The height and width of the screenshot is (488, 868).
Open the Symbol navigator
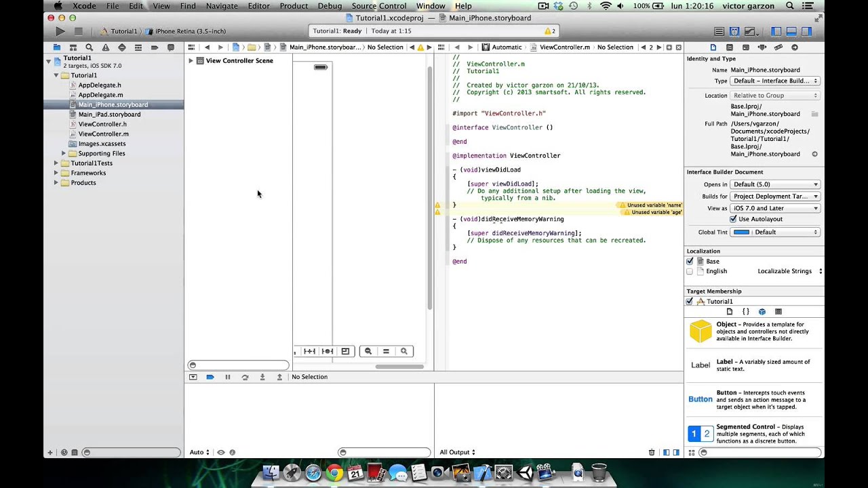pyautogui.click(x=73, y=47)
